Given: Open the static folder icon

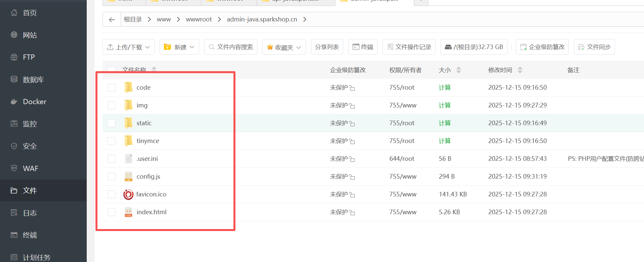Looking at the screenshot, I should point(128,123).
